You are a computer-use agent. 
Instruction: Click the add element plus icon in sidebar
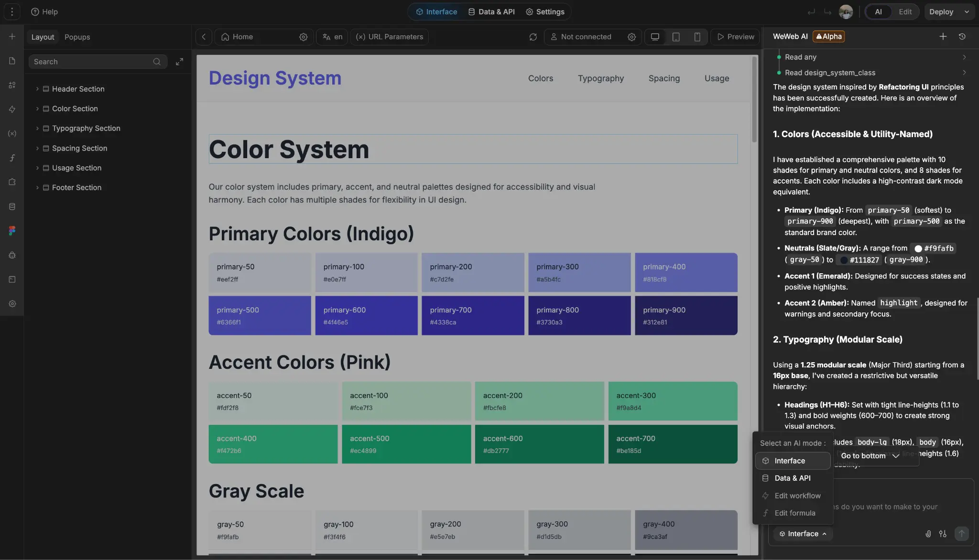pyautogui.click(x=12, y=37)
